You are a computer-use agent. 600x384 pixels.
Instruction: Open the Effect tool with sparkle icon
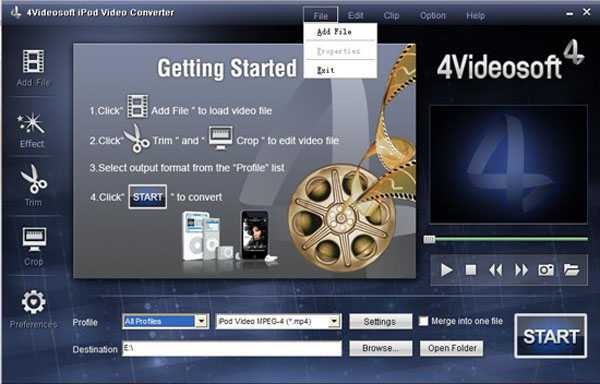(x=31, y=123)
